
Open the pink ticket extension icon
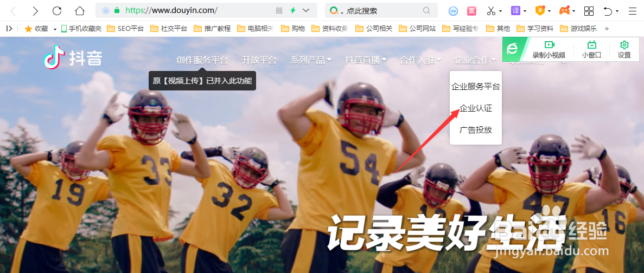pos(471,11)
